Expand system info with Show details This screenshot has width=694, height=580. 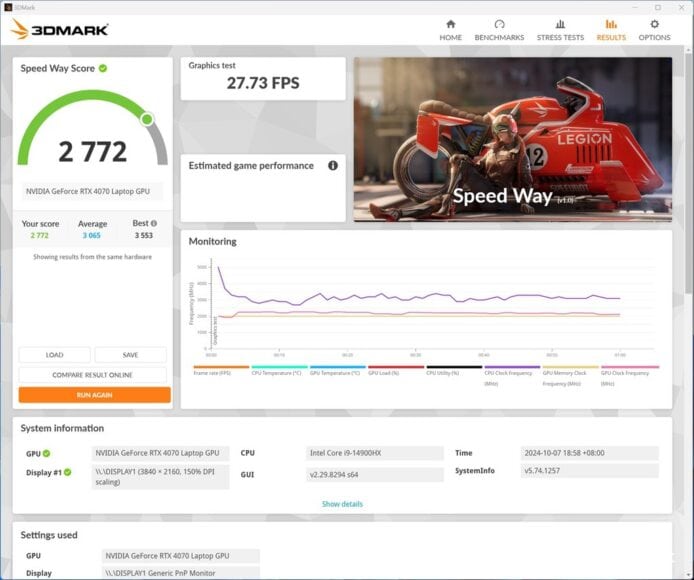coord(342,504)
